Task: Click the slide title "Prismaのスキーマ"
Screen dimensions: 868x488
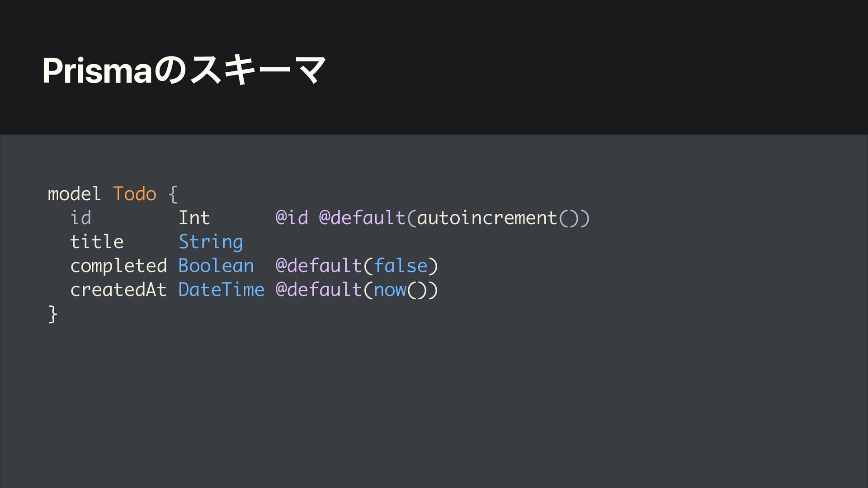Action: click(x=184, y=71)
